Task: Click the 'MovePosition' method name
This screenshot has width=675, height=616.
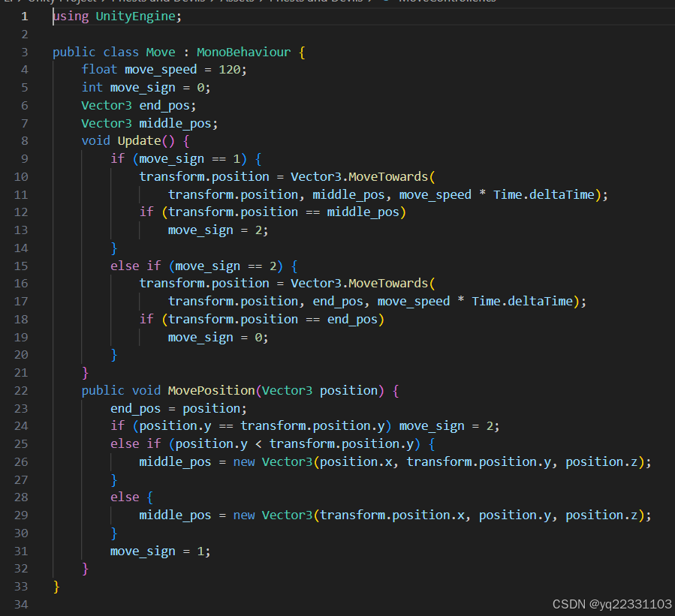Action: 212,390
